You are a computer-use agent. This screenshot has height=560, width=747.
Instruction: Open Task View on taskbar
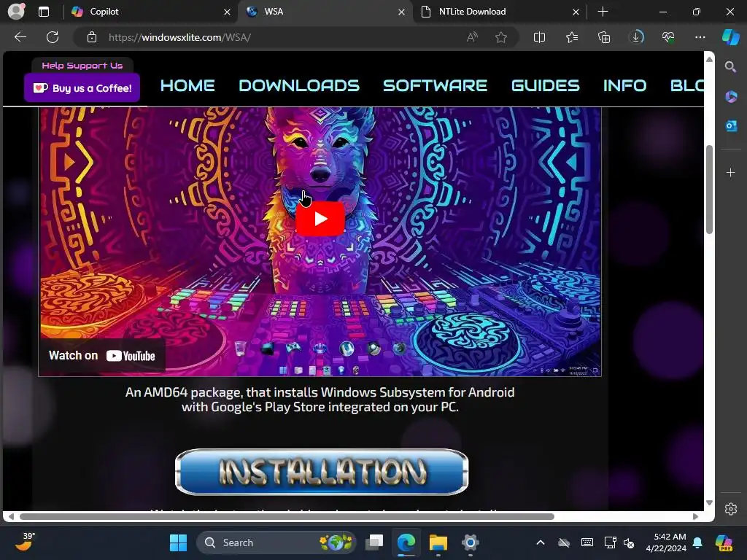pos(374,542)
